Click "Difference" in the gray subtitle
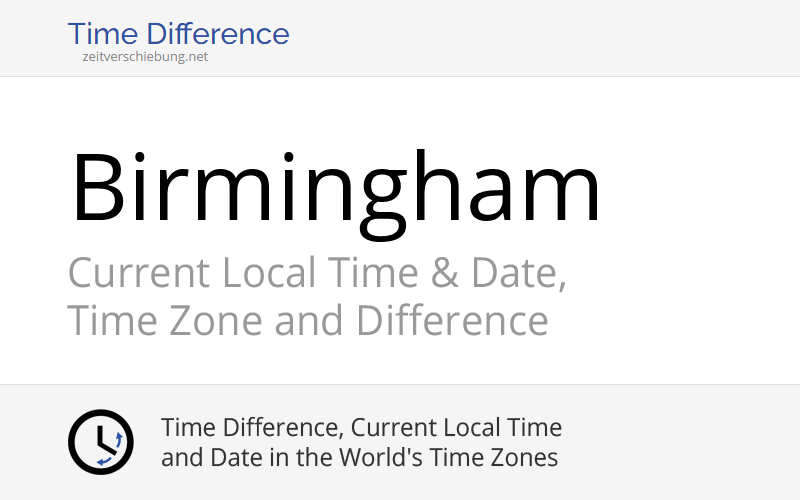 452,322
